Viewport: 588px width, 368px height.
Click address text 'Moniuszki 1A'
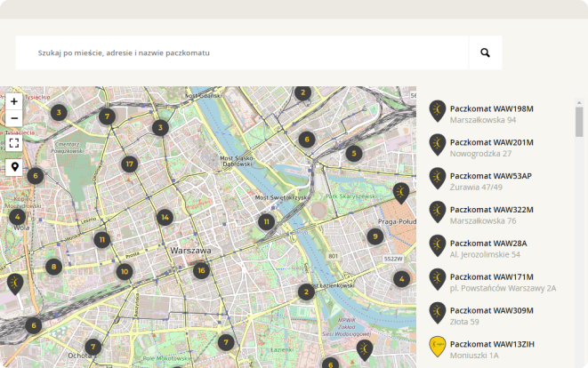(x=474, y=356)
